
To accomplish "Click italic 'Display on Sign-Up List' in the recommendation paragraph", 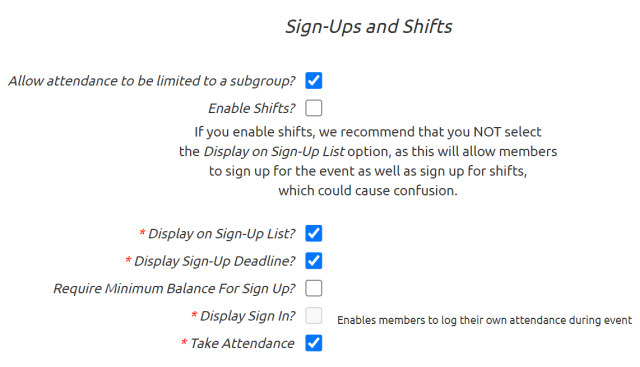I will click(274, 152).
